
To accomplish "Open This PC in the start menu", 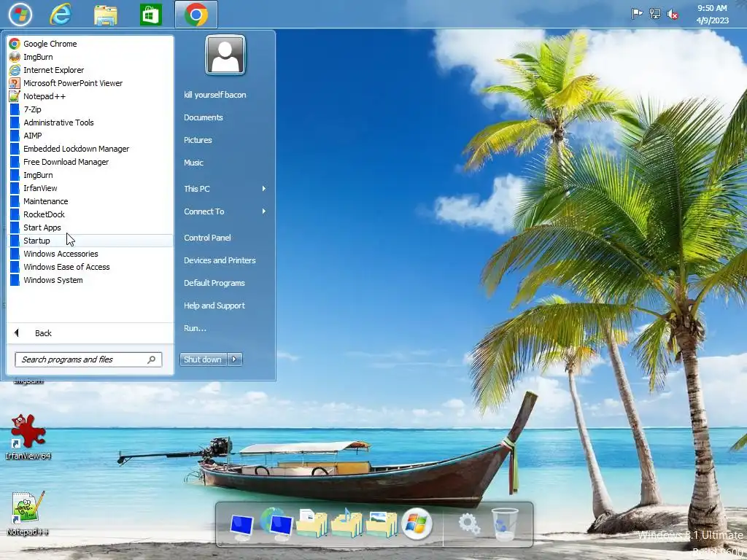I will (x=197, y=189).
